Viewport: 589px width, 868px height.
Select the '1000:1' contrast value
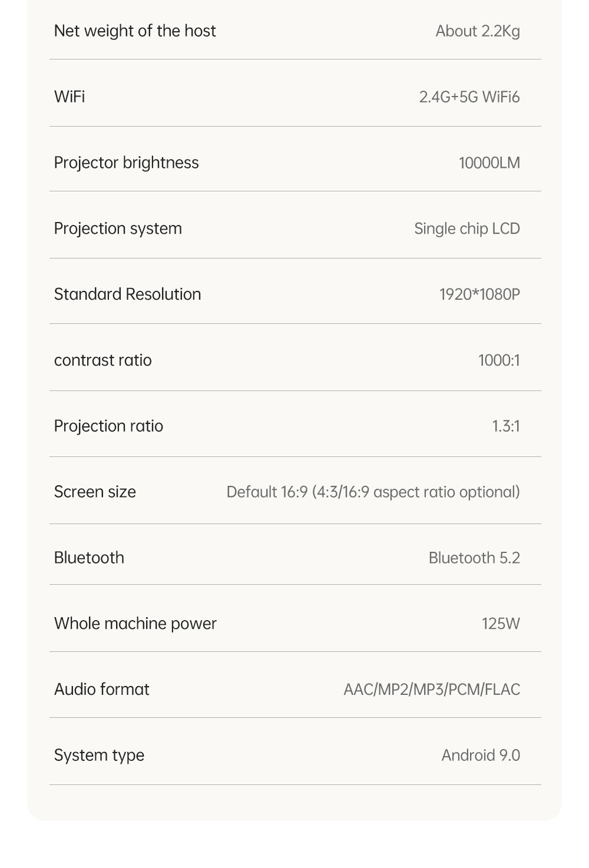[x=499, y=360]
